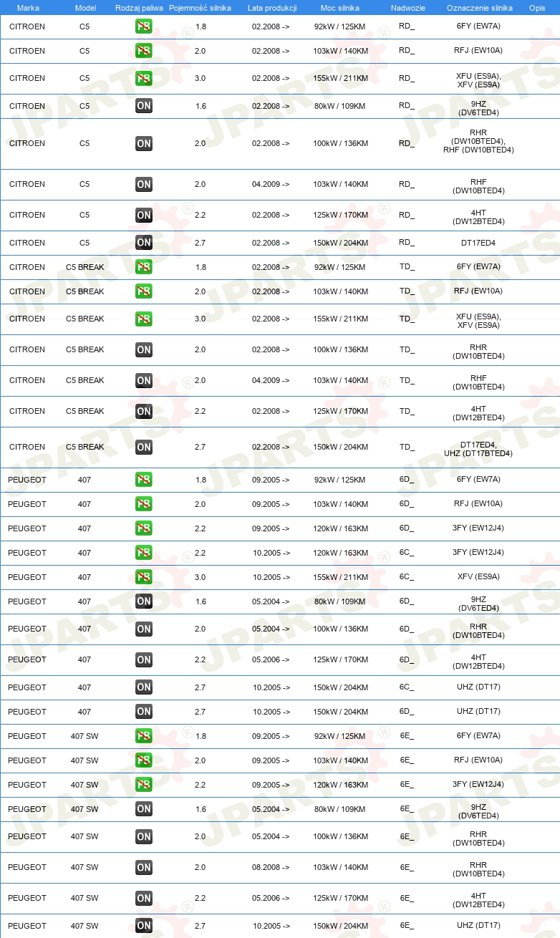Click '02.2008 ->' in the C5 RD_ 3.0 row
The width and height of the screenshot is (560, 938).
(271, 78)
